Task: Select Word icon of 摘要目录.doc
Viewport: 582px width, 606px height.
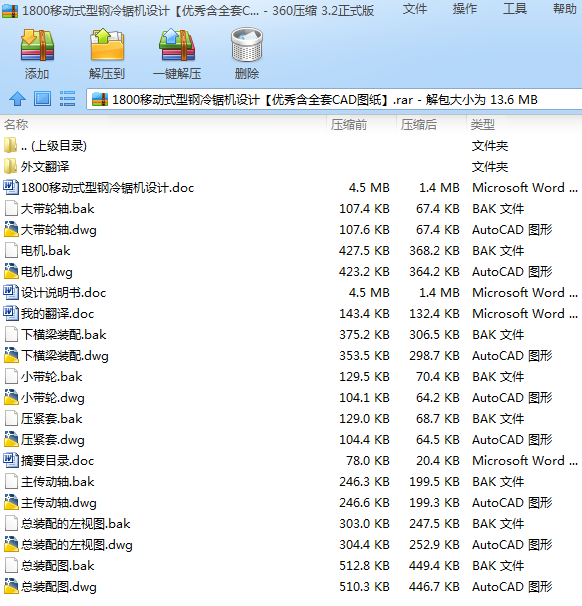Action: click(x=11, y=460)
